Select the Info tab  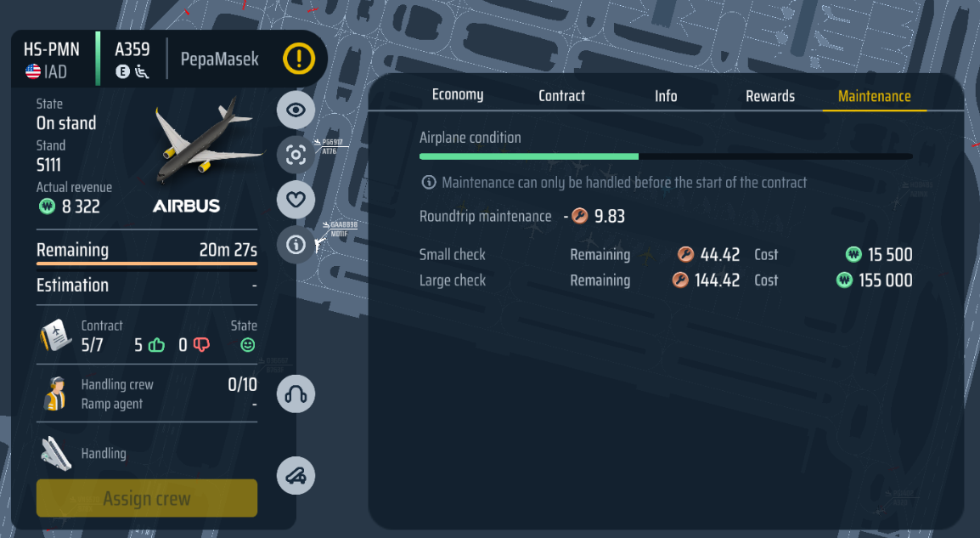click(x=666, y=96)
